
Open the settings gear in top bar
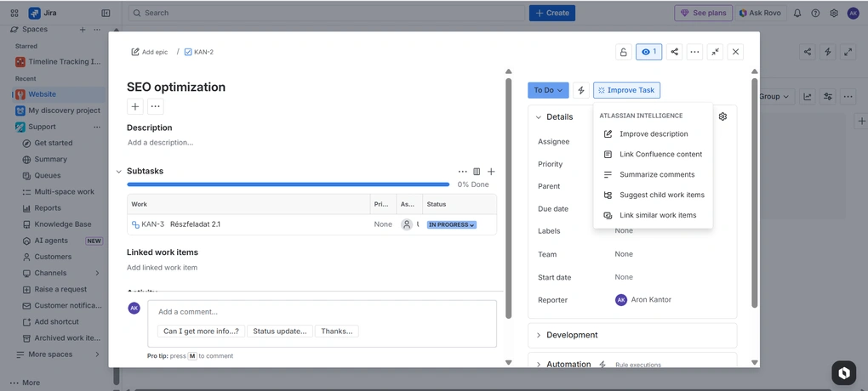tap(834, 13)
